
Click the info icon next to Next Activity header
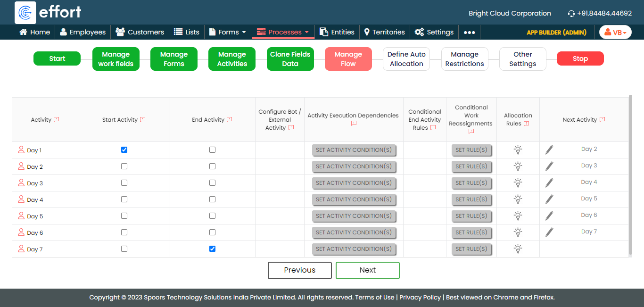click(x=602, y=119)
